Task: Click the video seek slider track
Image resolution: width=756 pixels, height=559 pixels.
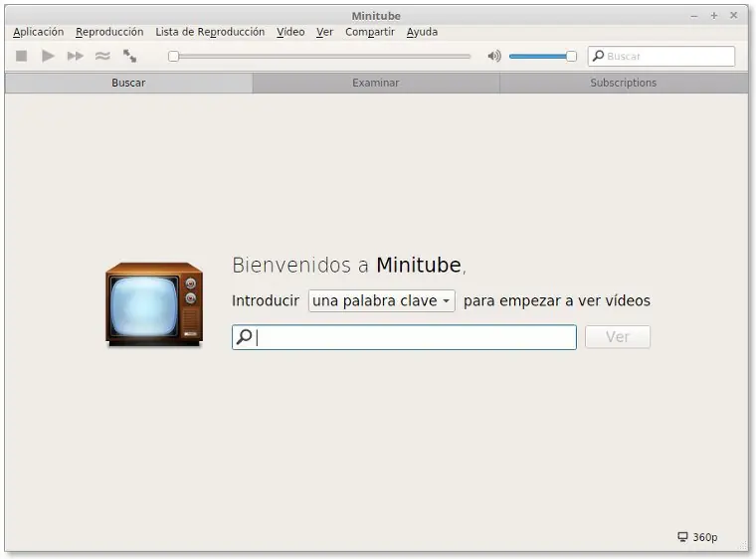Action: [319, 57]
